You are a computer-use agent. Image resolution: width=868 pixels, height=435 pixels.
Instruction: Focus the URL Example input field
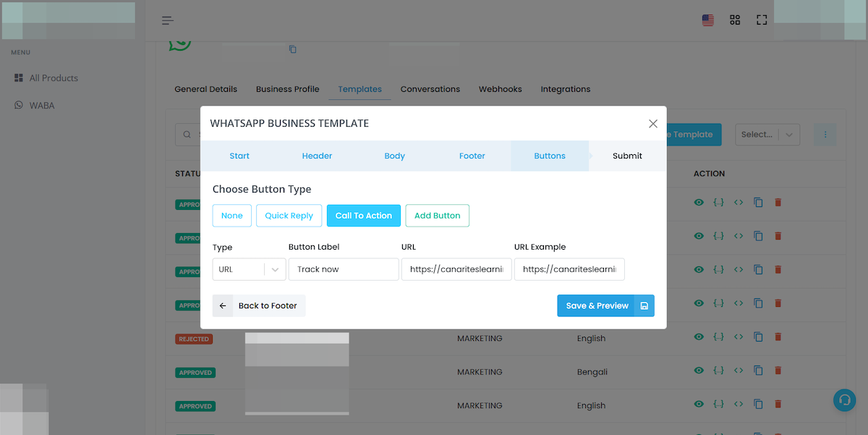pyautogui.click(x=569, y=269)
